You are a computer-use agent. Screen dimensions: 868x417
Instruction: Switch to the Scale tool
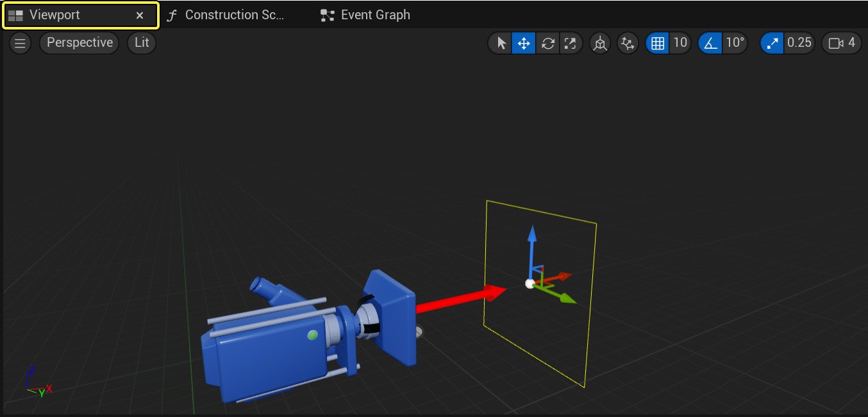click(571, 43)
